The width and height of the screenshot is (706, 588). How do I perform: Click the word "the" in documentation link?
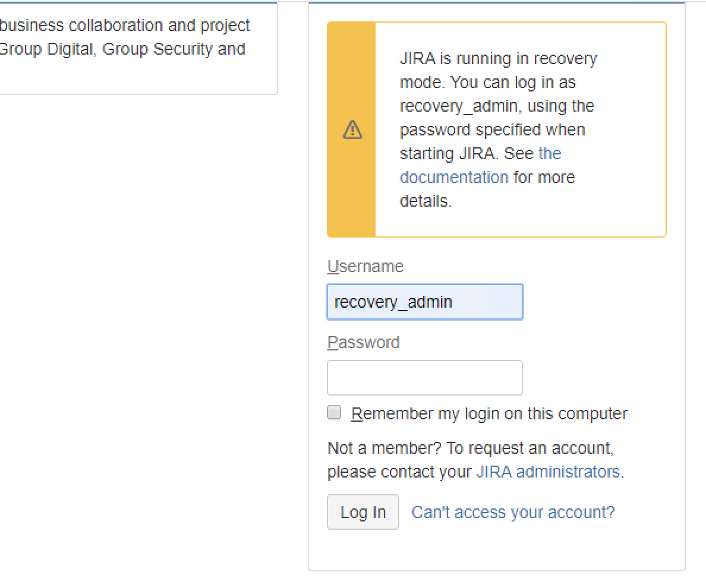pyautogui.click(x=550, y=153)
